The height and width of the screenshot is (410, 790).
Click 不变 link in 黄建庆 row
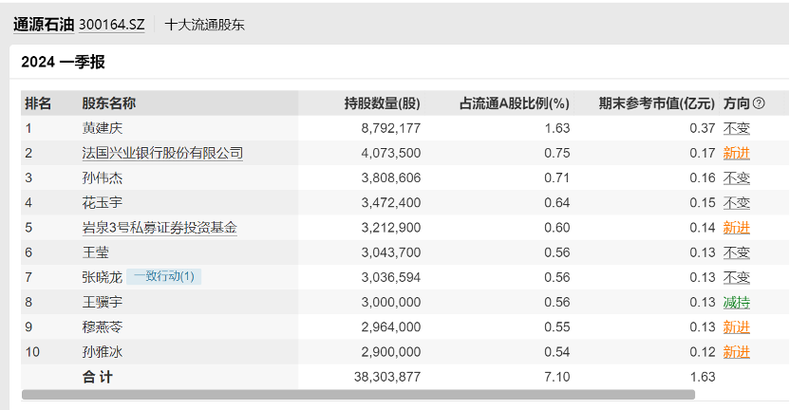coord(736,128)
